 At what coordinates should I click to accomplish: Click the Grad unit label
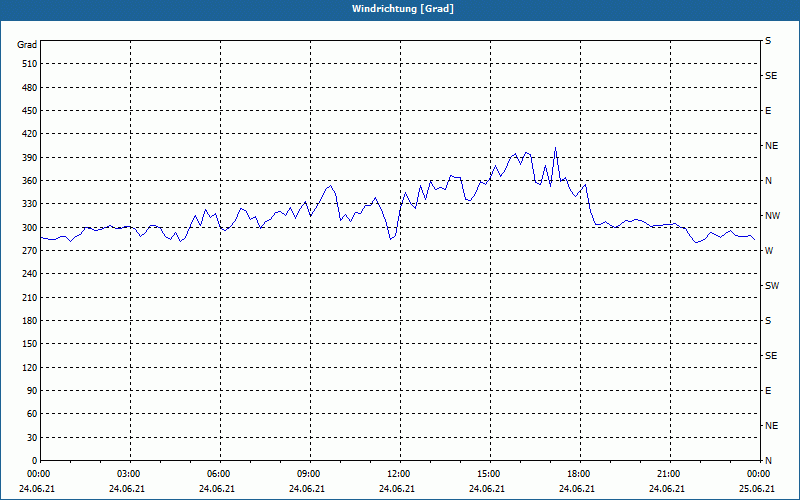[27, 45]
